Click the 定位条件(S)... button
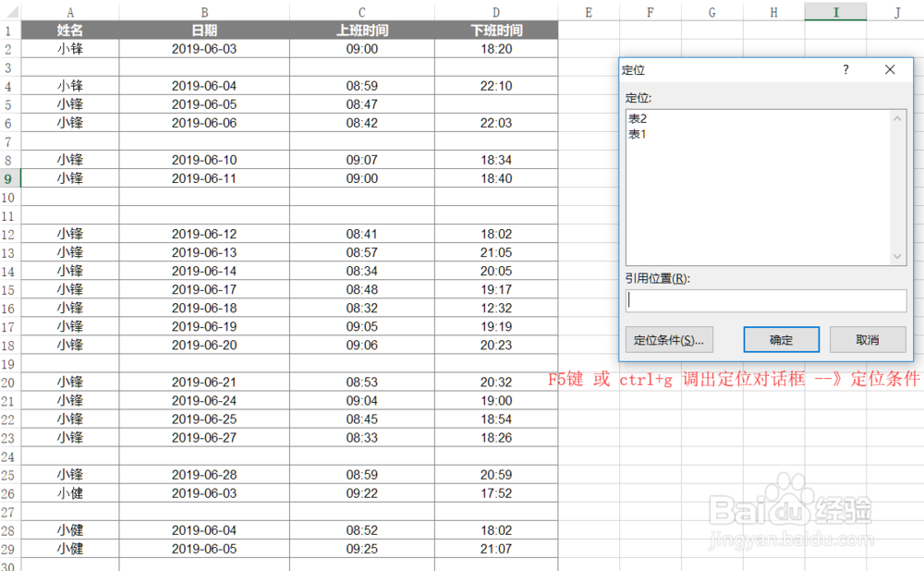The width and height of the screenshot is (924, 571). (x=669, y=340)
